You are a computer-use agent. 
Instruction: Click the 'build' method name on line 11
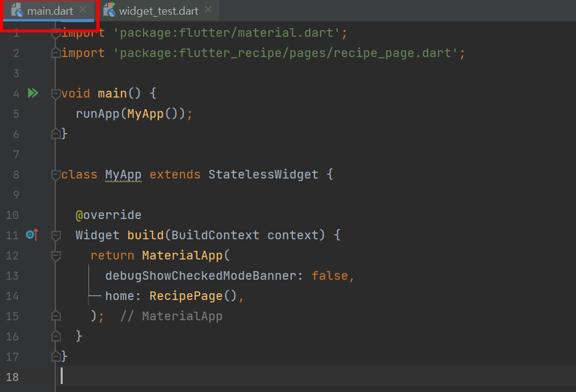point(146,235)
